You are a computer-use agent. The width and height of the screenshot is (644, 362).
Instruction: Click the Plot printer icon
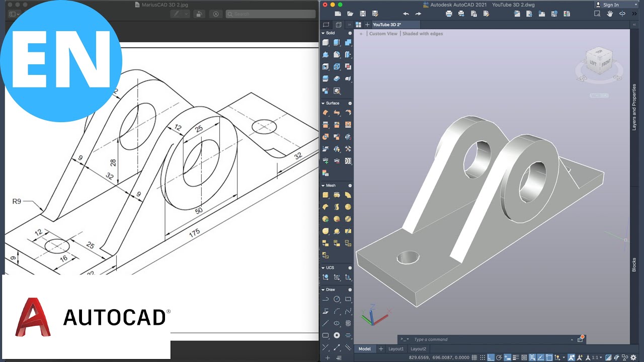click(x=449, y=14)
